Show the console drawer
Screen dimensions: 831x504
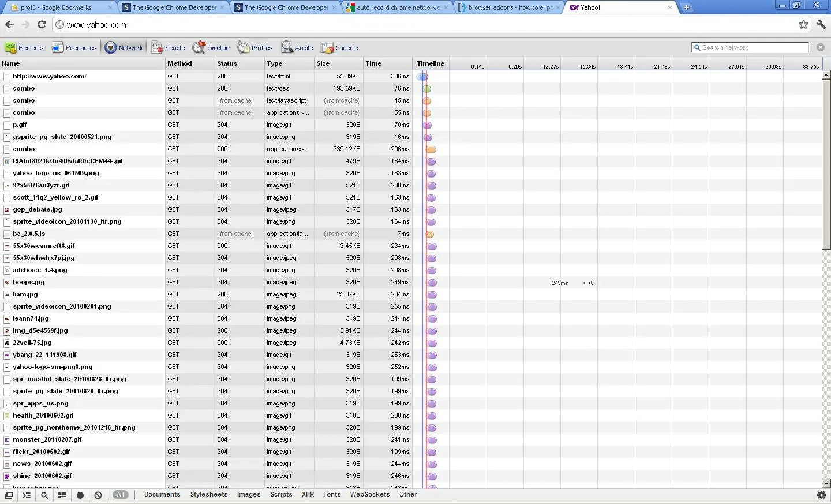point(27,495)
